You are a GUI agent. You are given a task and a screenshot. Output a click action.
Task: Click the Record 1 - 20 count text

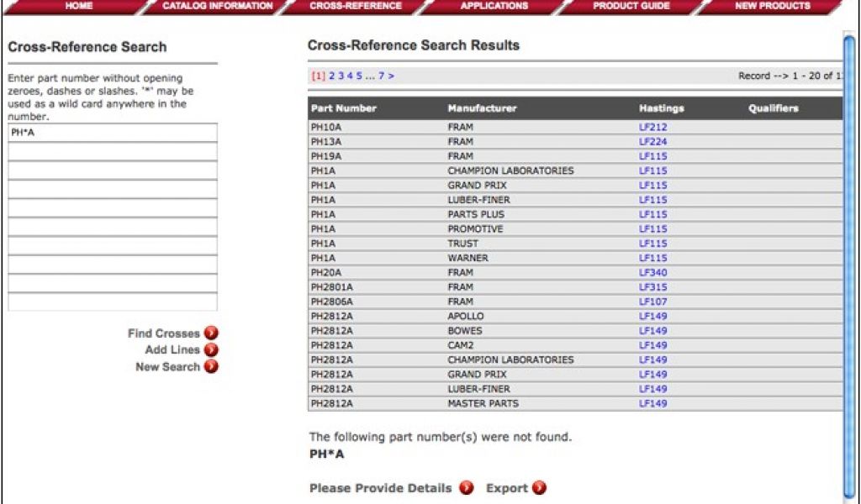790,76
